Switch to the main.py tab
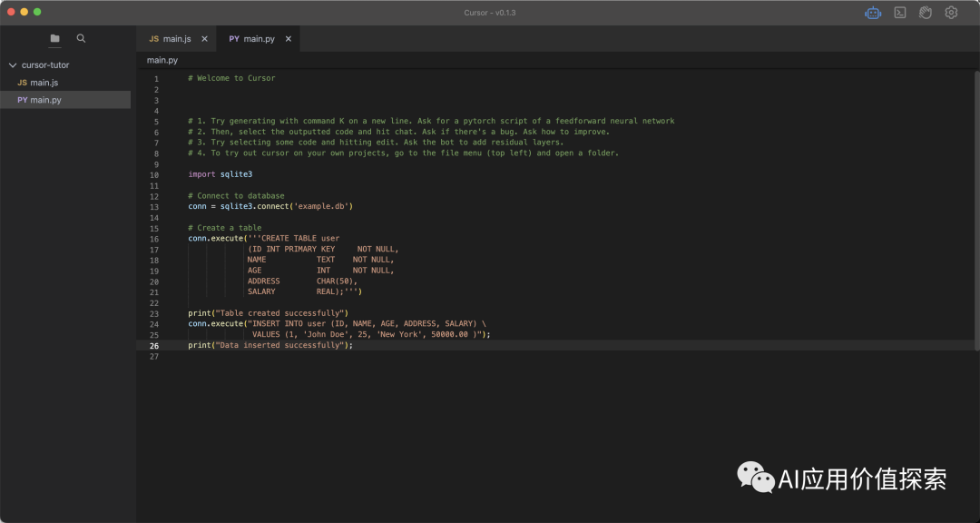This screenshot has width=980, height=523. coord(258,39)
